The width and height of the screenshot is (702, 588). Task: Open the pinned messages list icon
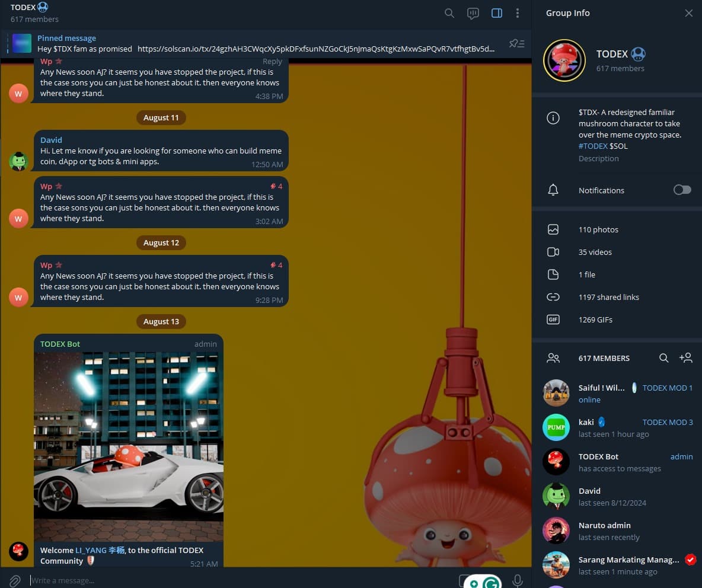coord(516,43)
